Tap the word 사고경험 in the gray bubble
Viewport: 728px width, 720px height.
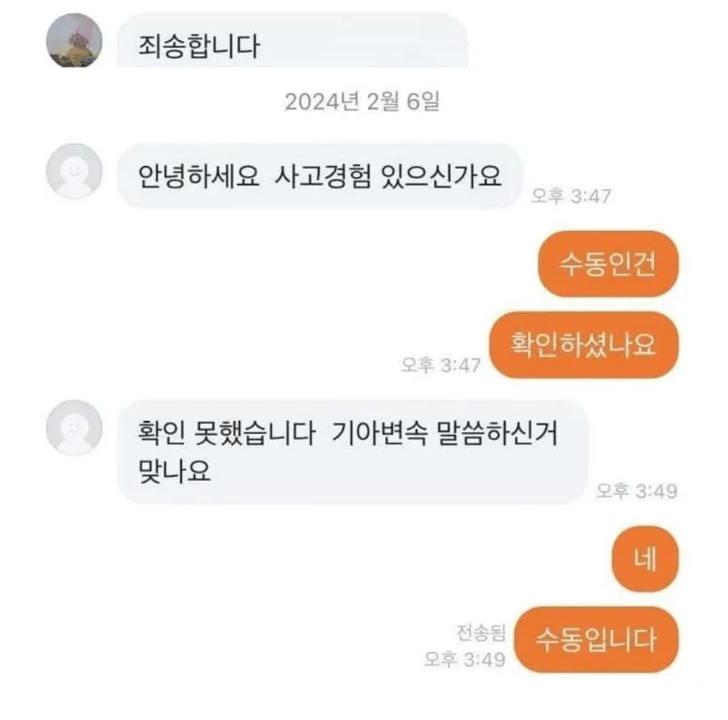coord(323,176)
